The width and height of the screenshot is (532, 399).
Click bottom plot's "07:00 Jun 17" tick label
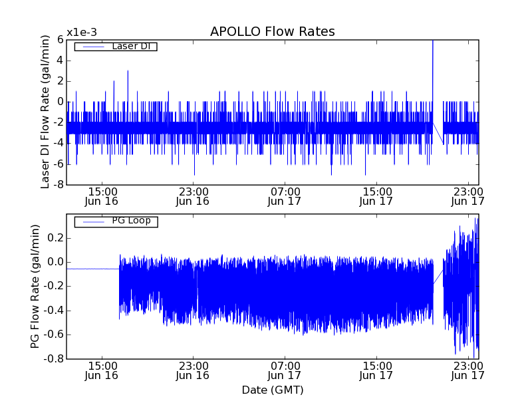(x=285, y=370)
